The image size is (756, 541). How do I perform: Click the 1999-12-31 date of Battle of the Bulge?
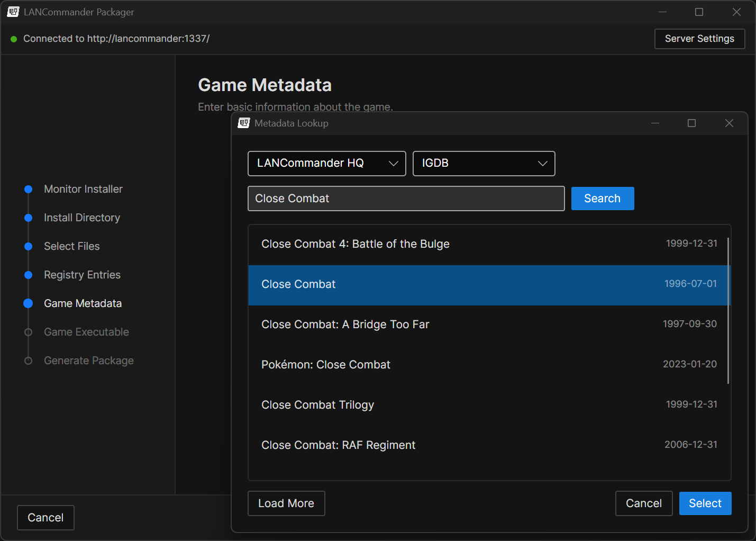(691, 244)
